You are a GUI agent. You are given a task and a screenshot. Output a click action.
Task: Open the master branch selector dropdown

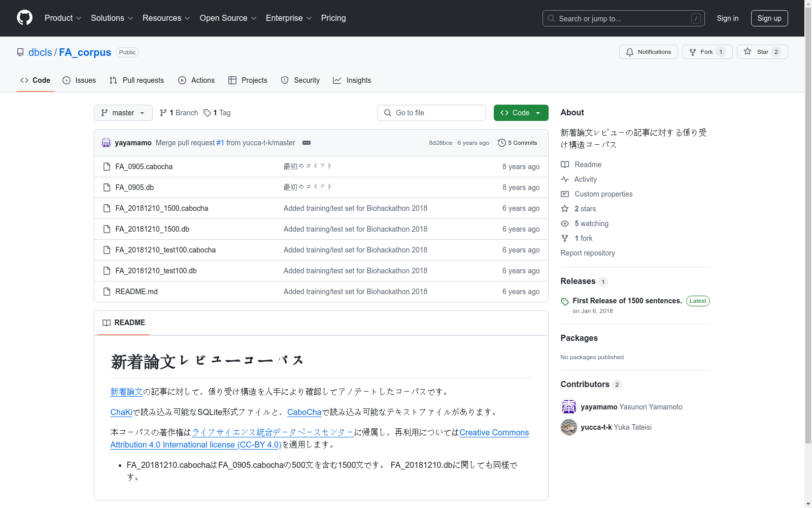point(123,113)
